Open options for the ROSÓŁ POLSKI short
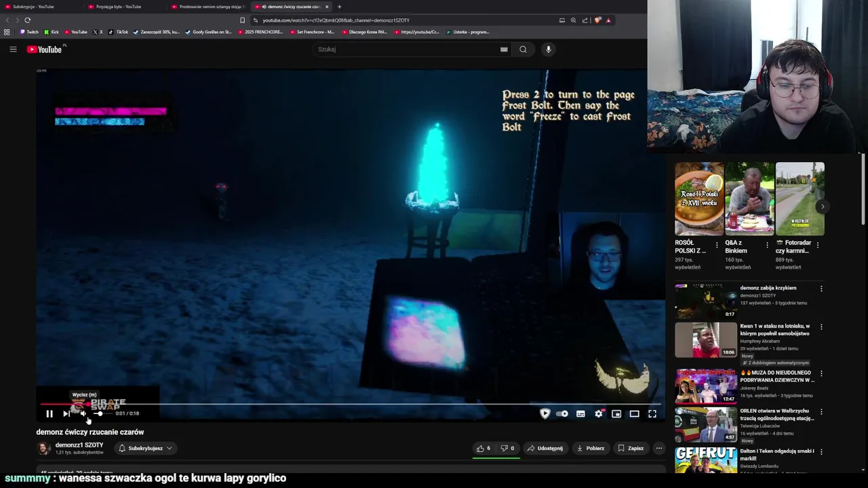 point(717,245)
